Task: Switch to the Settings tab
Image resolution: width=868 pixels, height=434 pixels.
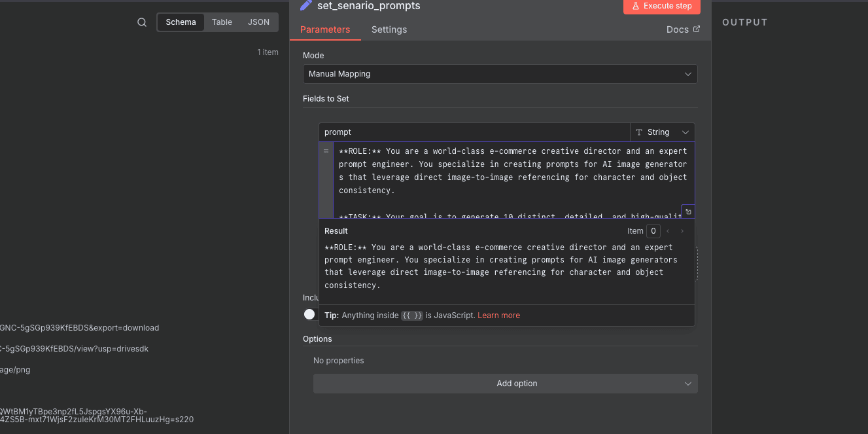Action: click(x=389, y=29)
